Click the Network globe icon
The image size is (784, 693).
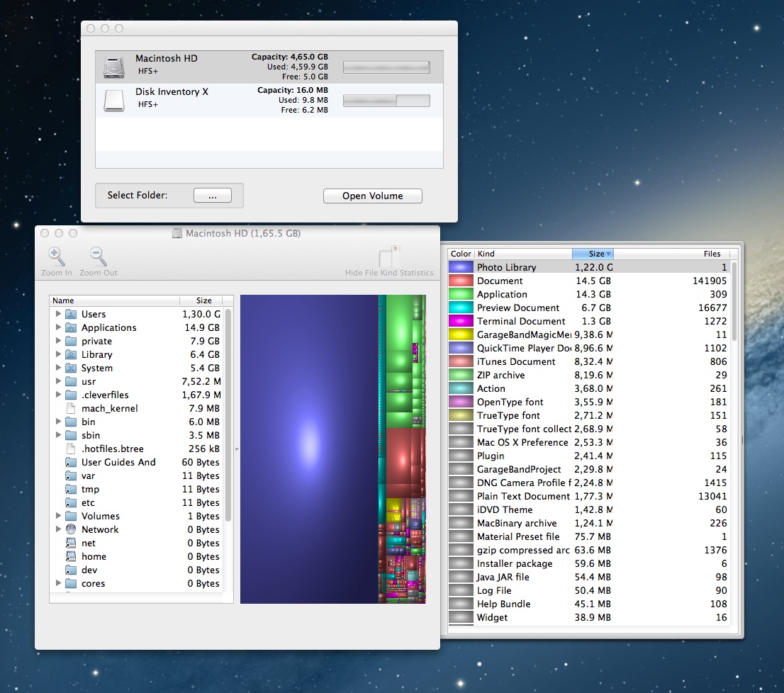tap(71, 529)
